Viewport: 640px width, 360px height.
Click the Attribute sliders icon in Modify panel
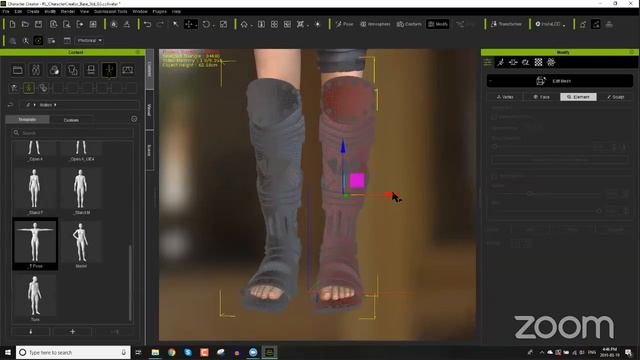click(488, 62)
